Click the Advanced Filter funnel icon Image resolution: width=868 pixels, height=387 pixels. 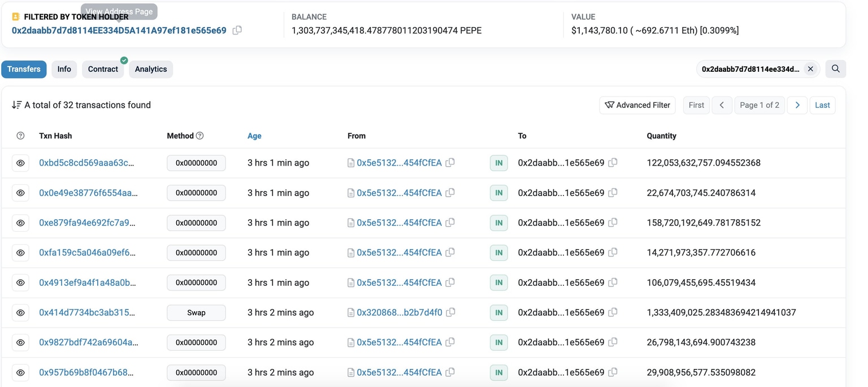(x=610, y=105)
